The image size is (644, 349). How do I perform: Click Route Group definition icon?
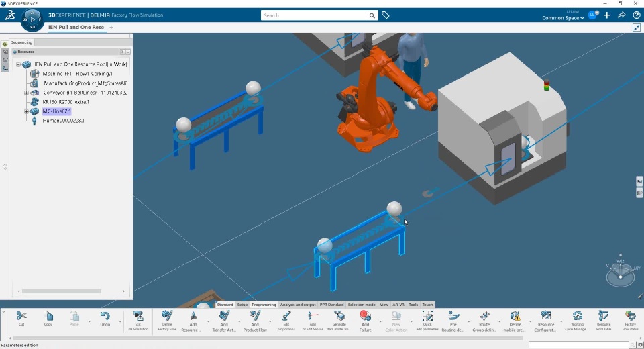pyautogui.click(x=484, y=315)
